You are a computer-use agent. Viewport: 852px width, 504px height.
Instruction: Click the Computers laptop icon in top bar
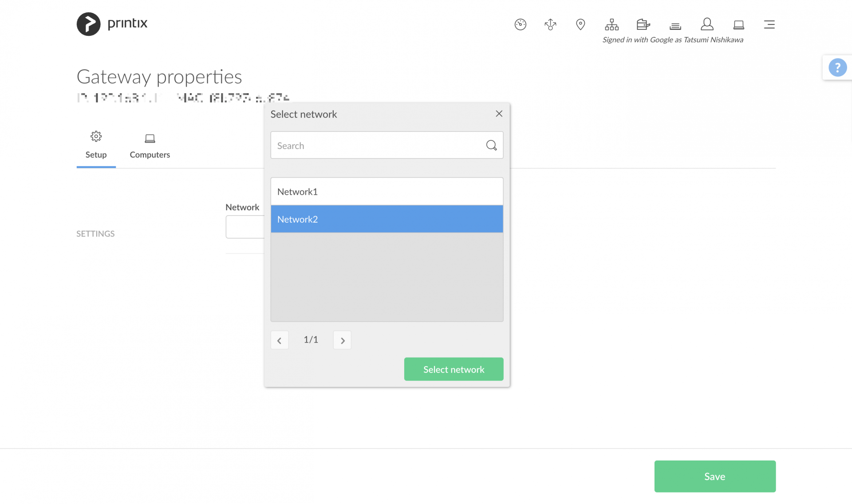pyautogui.click(x=738, y=24)
